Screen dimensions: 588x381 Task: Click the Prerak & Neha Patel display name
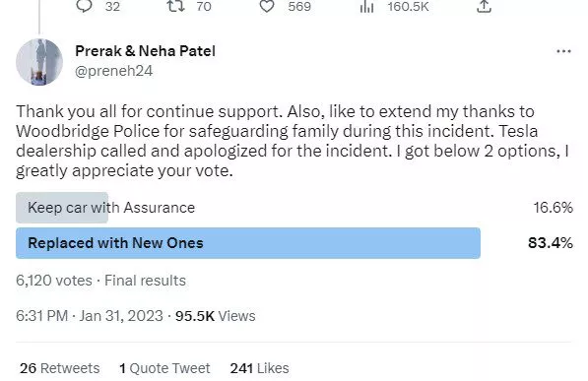click(x=145, y=51)
